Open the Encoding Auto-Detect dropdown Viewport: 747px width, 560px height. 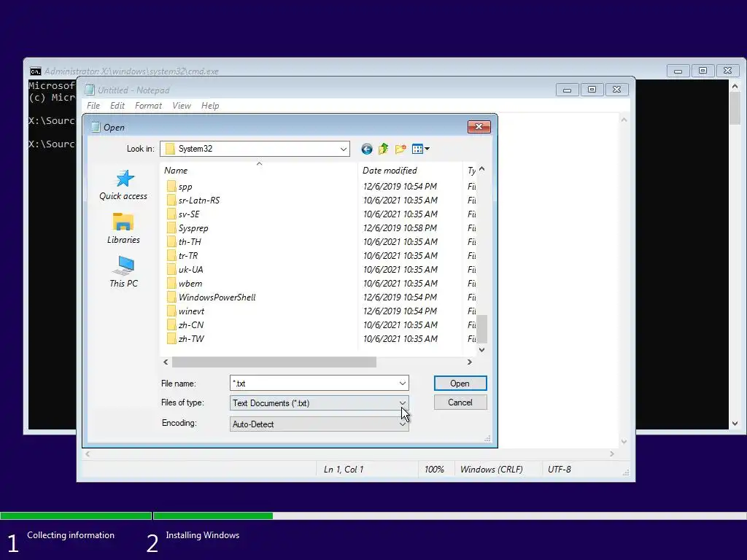[x=403, y=424]
